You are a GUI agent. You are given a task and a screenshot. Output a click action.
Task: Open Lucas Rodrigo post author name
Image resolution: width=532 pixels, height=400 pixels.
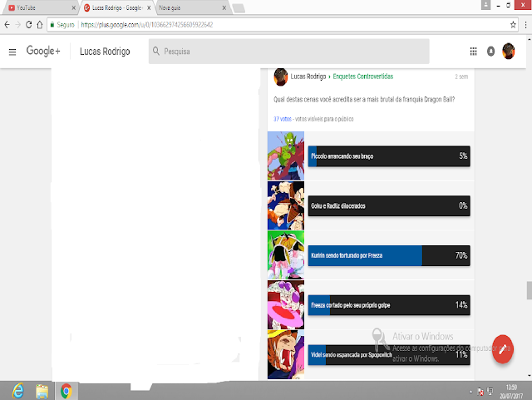308,77
